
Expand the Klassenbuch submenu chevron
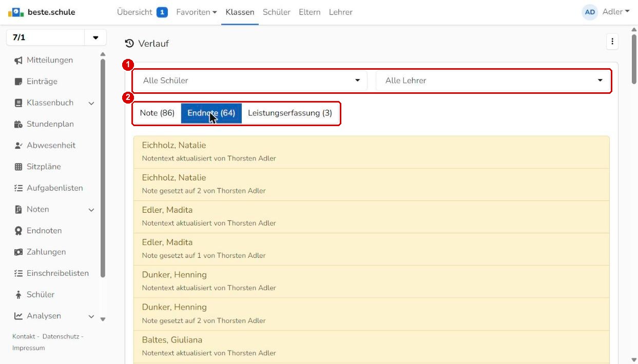pyautogui.click(x=91, y=103)
